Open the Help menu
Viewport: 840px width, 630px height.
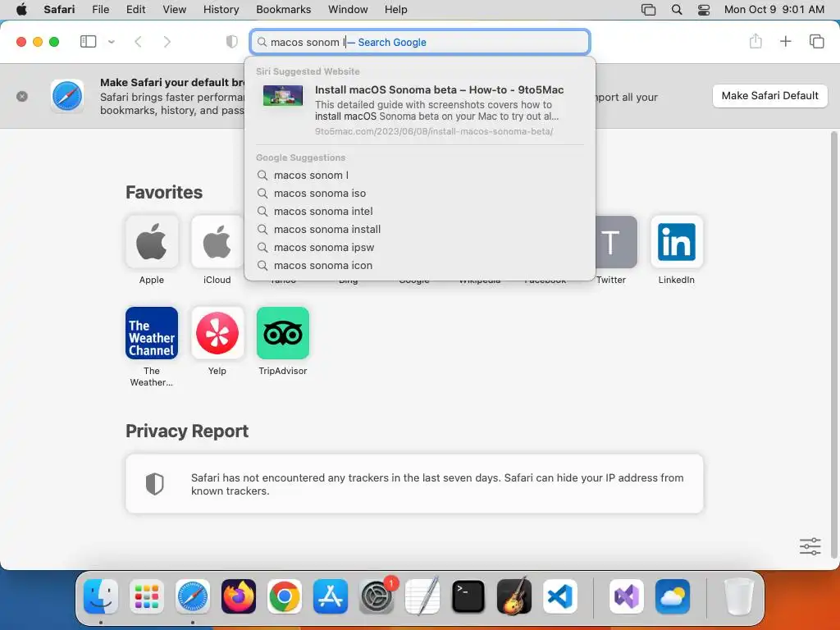click(x=396, y=10)
